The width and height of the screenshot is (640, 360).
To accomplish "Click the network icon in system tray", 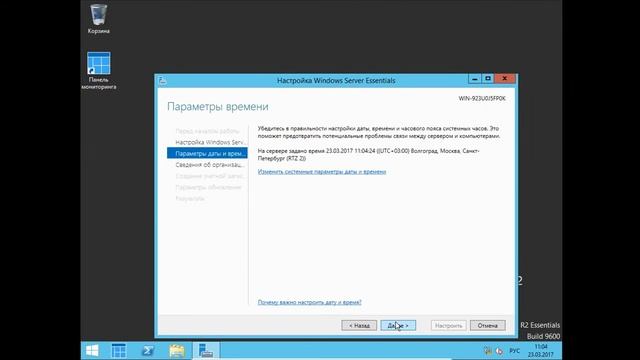I will 488,351.
